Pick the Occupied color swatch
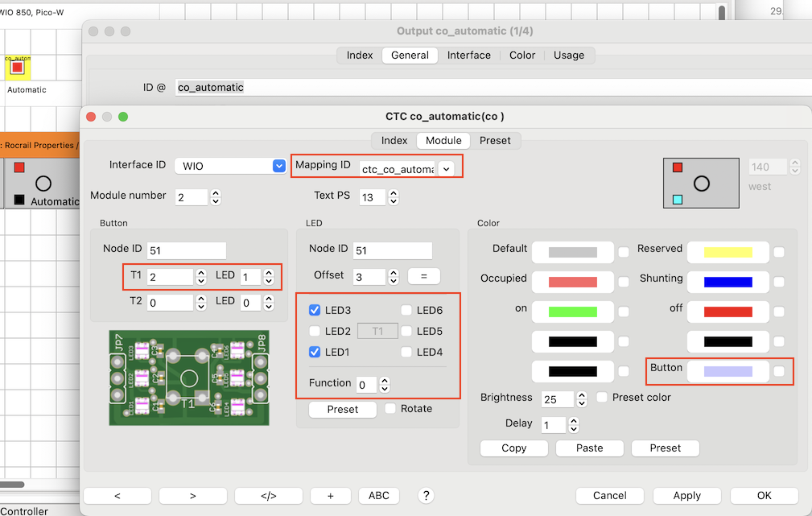812x516 pixels. coord(572,282)
